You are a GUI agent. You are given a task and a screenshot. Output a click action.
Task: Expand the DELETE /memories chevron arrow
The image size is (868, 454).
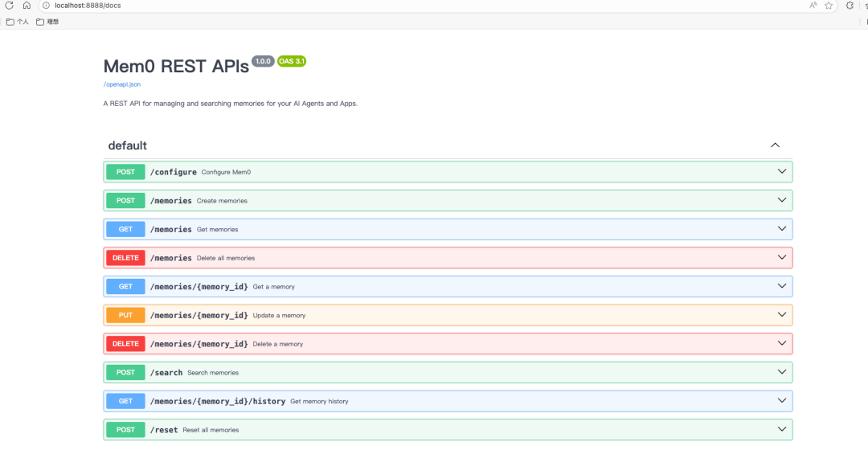click(x=782, y=257)
